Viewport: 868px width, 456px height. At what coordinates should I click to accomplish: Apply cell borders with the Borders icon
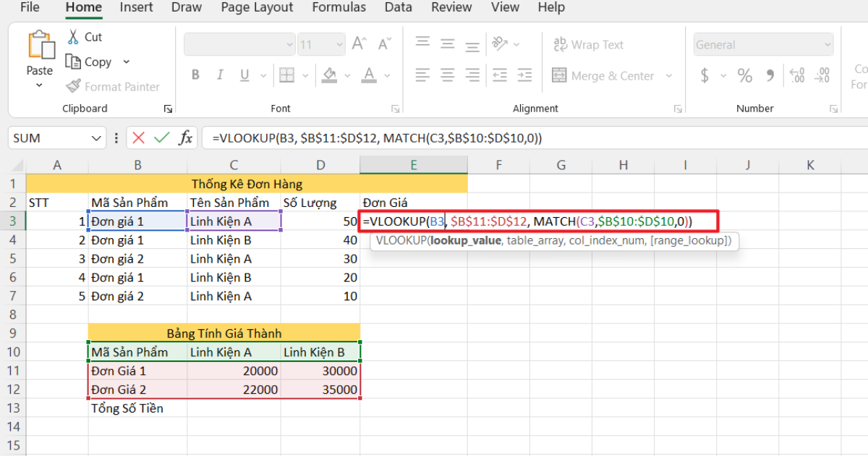pos(287,75)
